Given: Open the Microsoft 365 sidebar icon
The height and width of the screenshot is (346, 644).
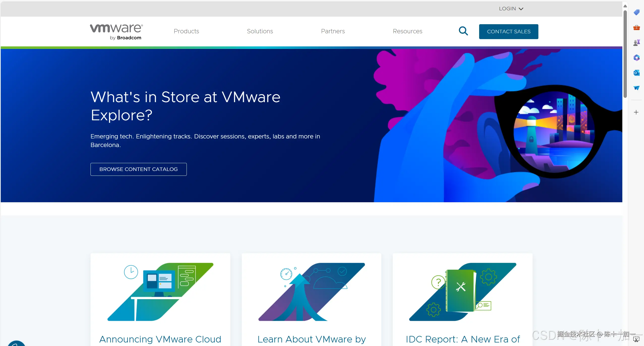Looking at the screenshot, I should (636, 58).
